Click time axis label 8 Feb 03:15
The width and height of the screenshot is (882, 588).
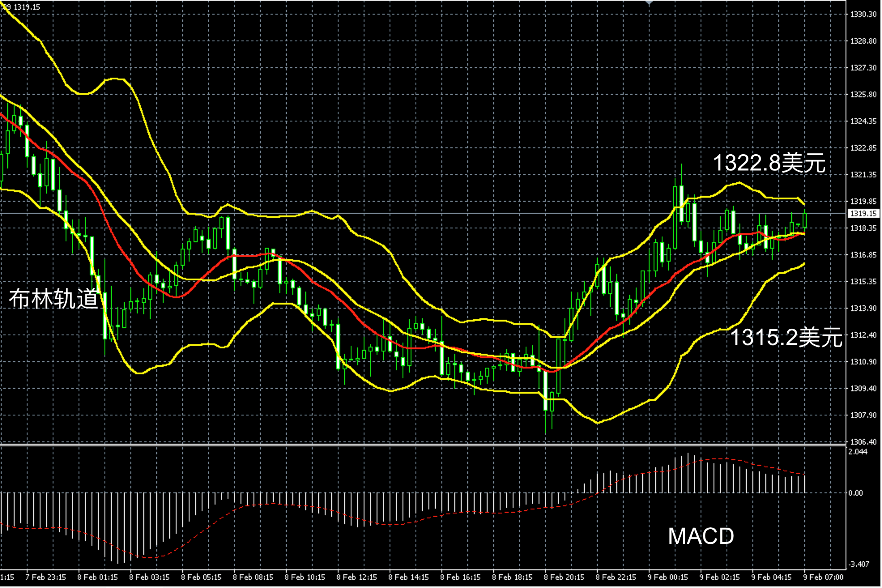coord(149,577)
